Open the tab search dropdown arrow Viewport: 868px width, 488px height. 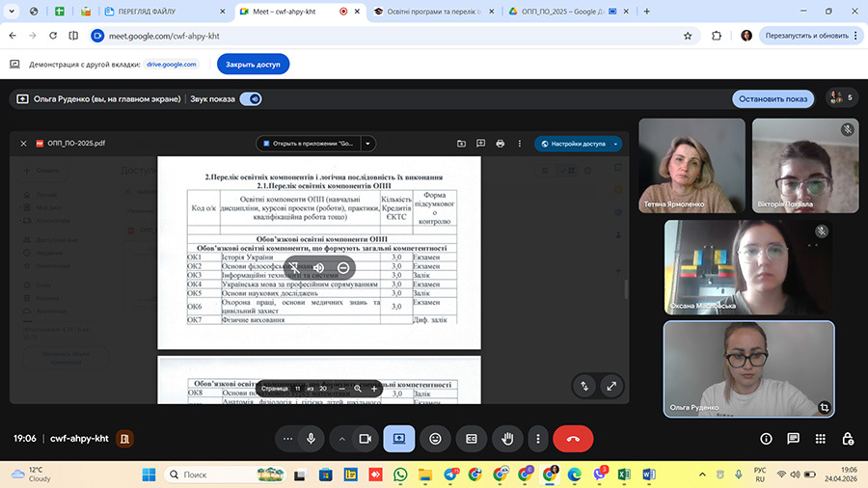coord(11,11)
